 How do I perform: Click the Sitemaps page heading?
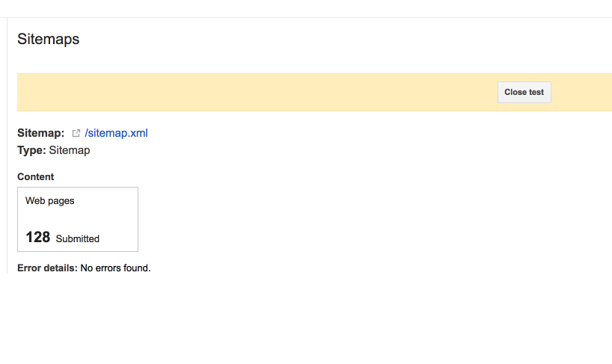(49, 39)
